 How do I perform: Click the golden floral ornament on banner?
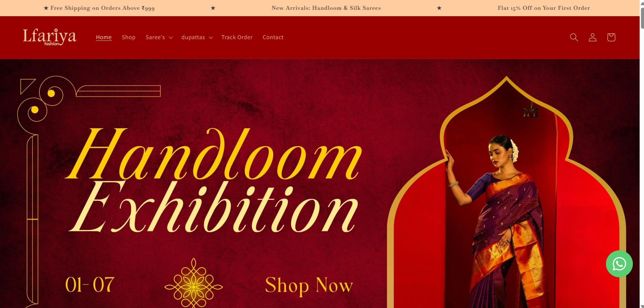click(x=194, y=283)
